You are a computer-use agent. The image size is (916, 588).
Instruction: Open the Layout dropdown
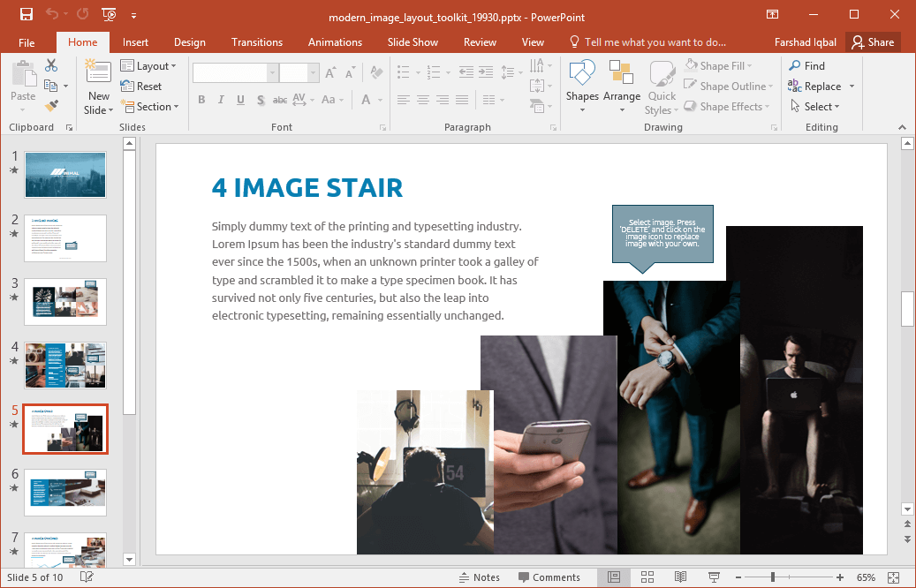[150, 65]
